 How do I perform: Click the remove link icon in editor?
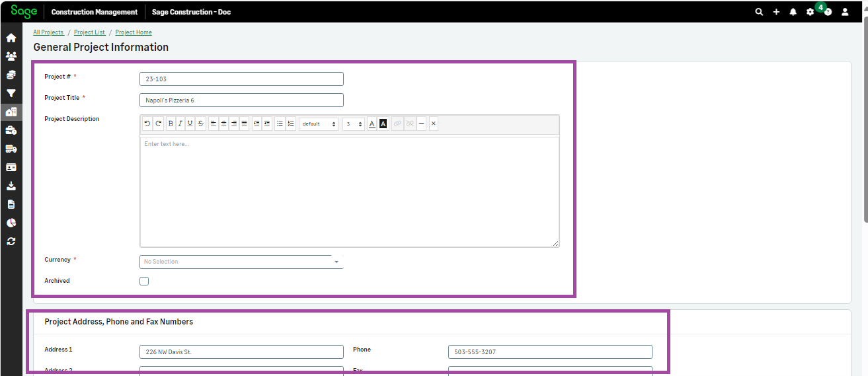[410, 124]
